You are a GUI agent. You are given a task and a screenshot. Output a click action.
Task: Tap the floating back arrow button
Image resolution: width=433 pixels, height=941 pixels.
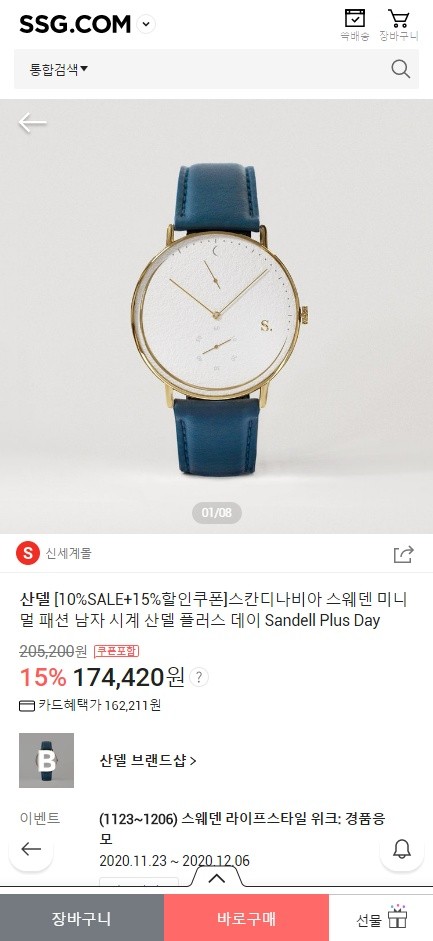click(31, 849)
